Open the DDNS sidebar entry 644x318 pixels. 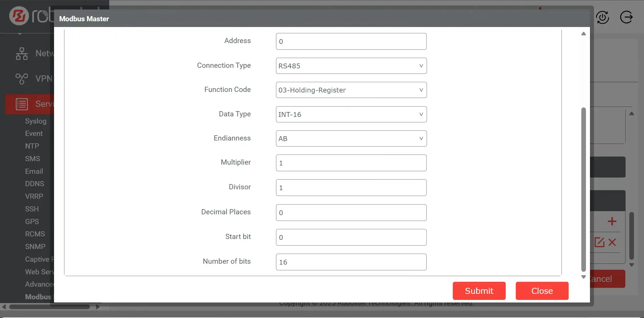point(34,184)
